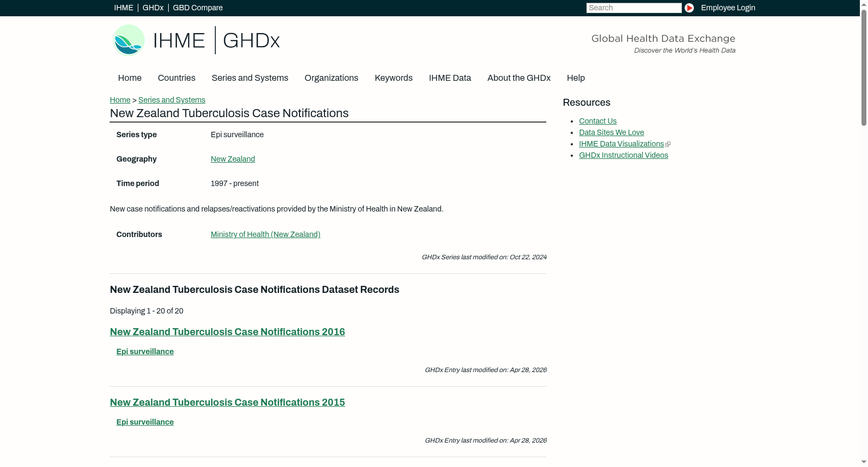Click Employee Login
868x467 pixels.
click(x=728, y=8)
